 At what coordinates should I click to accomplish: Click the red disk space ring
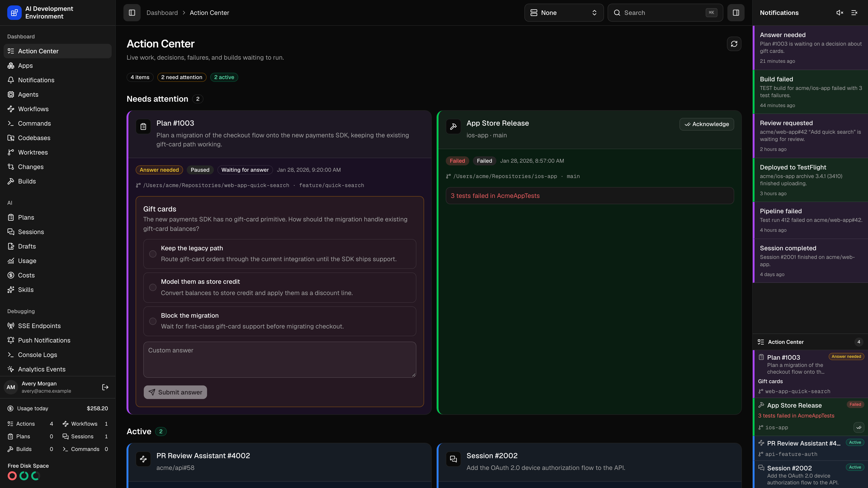12,476
